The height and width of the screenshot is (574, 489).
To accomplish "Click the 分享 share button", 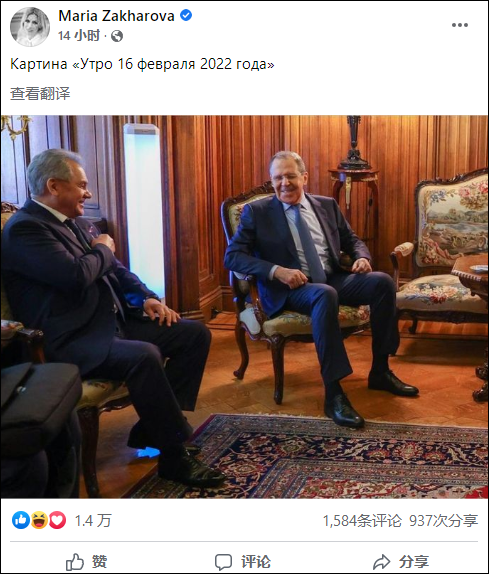I will (x=401, y=561).
